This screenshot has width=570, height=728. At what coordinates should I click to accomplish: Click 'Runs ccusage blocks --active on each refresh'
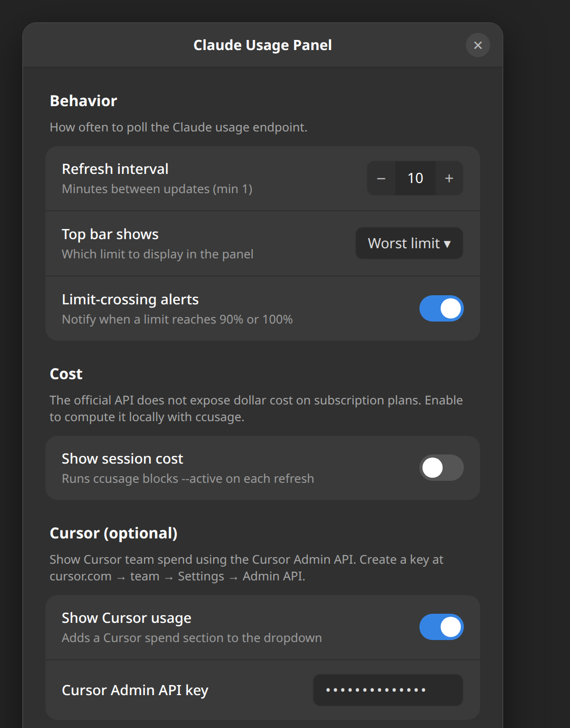[x=188, y=479]
